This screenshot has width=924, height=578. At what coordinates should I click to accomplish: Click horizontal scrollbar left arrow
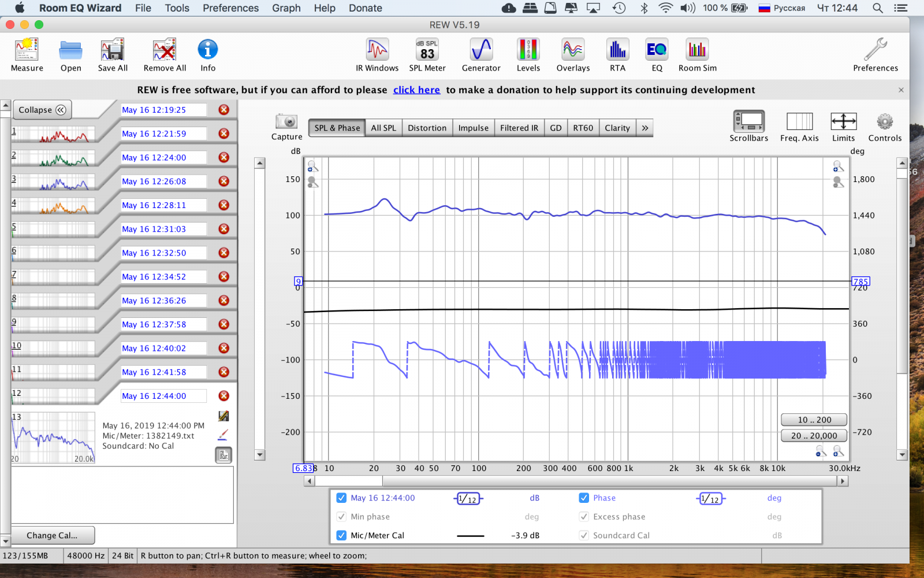309,481
